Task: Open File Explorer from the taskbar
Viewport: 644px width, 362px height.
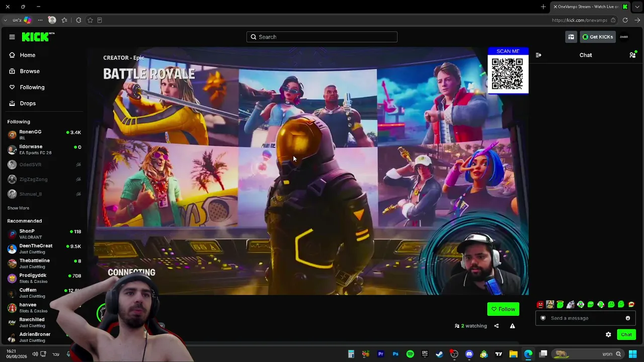Action: click(514, 354)
